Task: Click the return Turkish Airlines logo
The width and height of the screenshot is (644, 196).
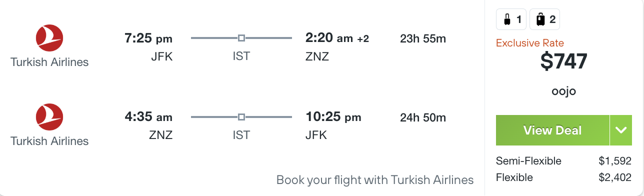Action: pyautogui.click(x=49, y=117)
